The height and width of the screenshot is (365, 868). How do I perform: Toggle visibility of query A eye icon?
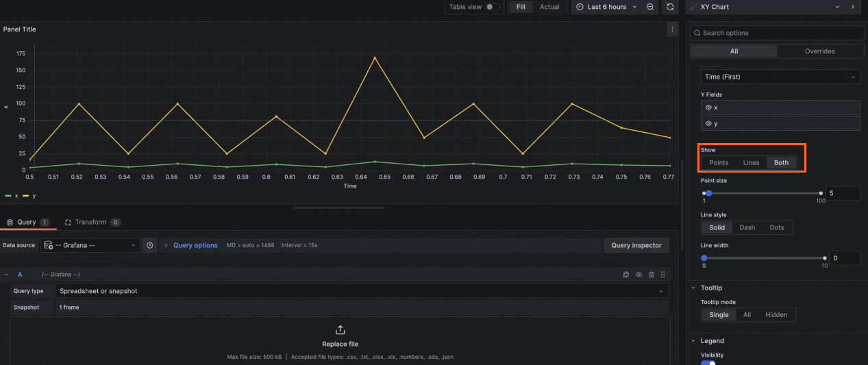(x=638, y=275)
